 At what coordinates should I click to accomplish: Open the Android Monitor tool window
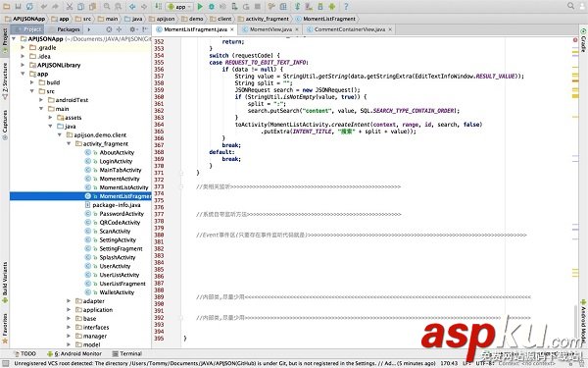pos(74,353)
